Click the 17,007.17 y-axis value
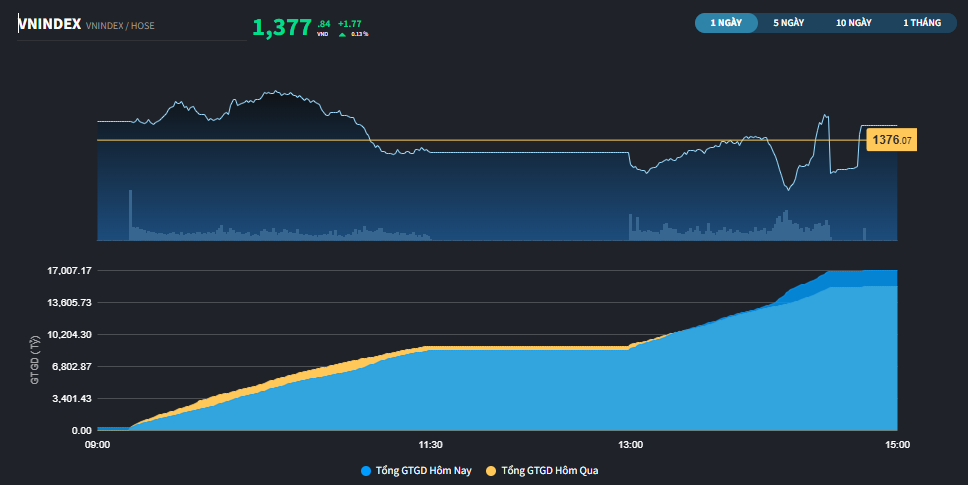This screenshot has width=968, height=485. [x=70, y=271]
